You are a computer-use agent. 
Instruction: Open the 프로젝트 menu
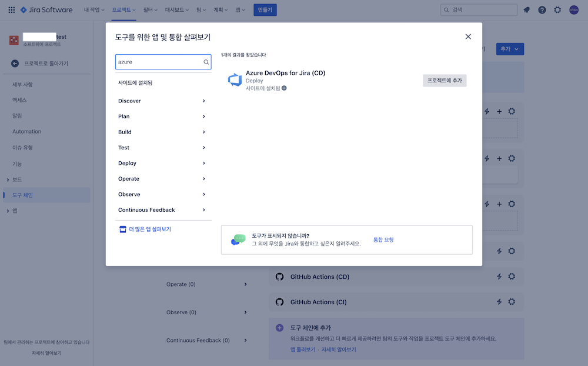tap(123, 10)
